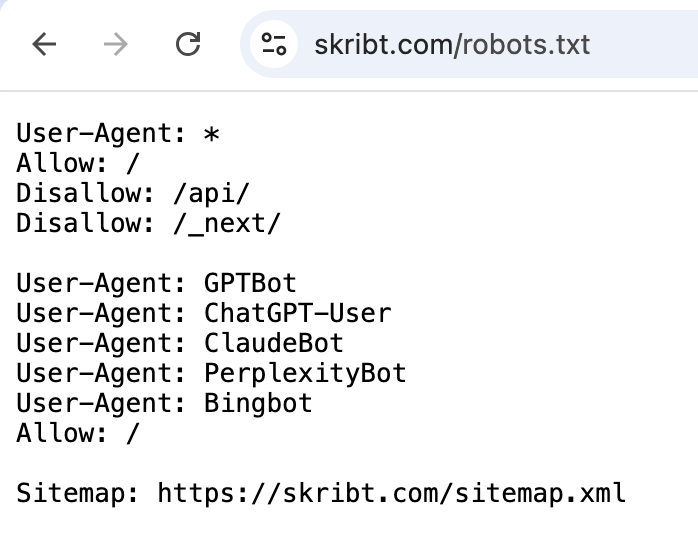Click the 'PerplexityBot' user-agent name

pyautogui.click(x=305, y=373)
